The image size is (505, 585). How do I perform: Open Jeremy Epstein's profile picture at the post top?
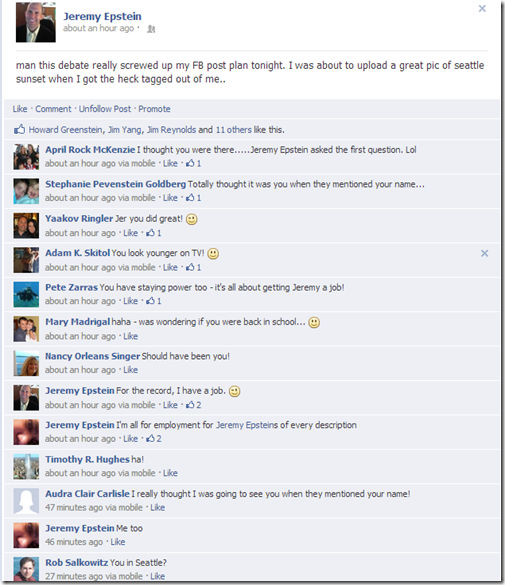36,22
